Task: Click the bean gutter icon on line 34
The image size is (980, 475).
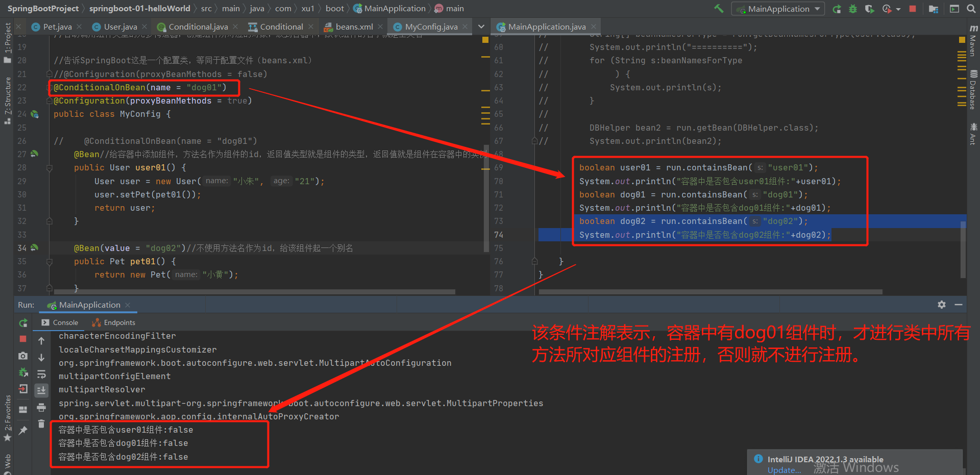Action: pos(34,247)
